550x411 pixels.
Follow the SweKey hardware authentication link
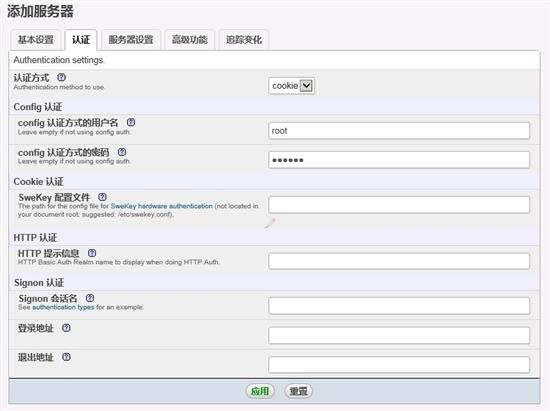click(162, 206)
